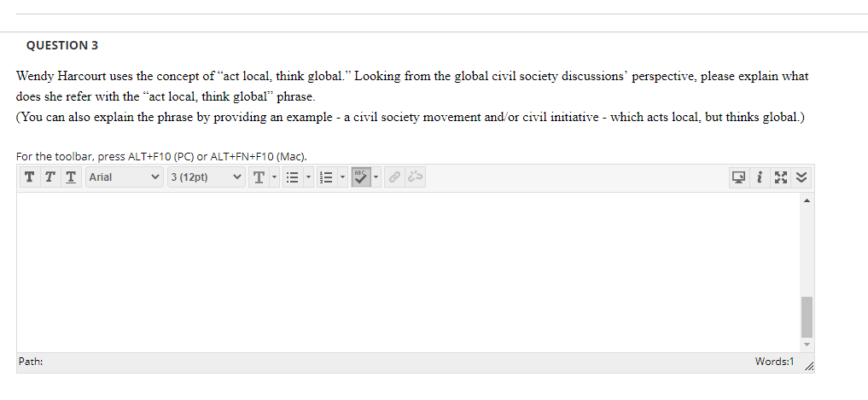Expand more toolbar rows with double chevron
The width and height of the screenshot is (868, 400).
801,177
